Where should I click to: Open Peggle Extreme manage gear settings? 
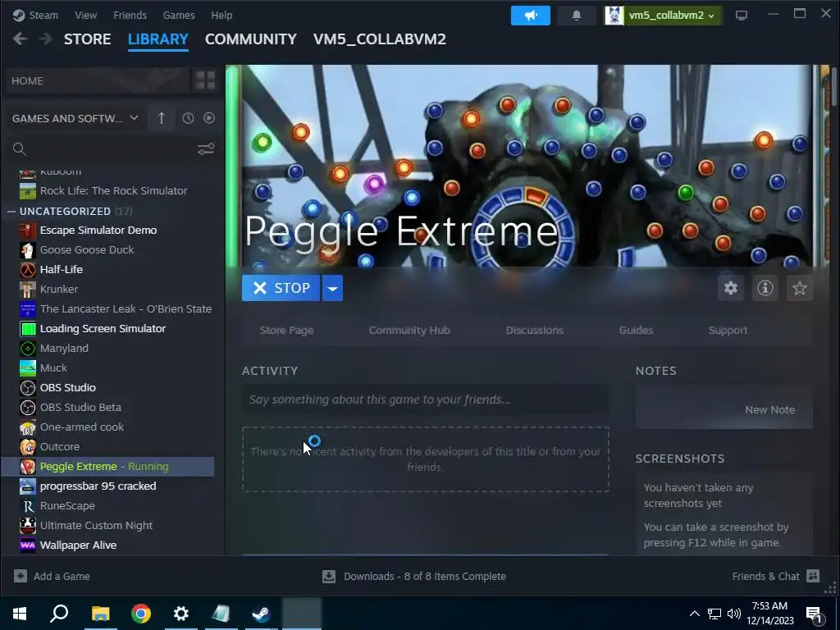pos(731,288)
